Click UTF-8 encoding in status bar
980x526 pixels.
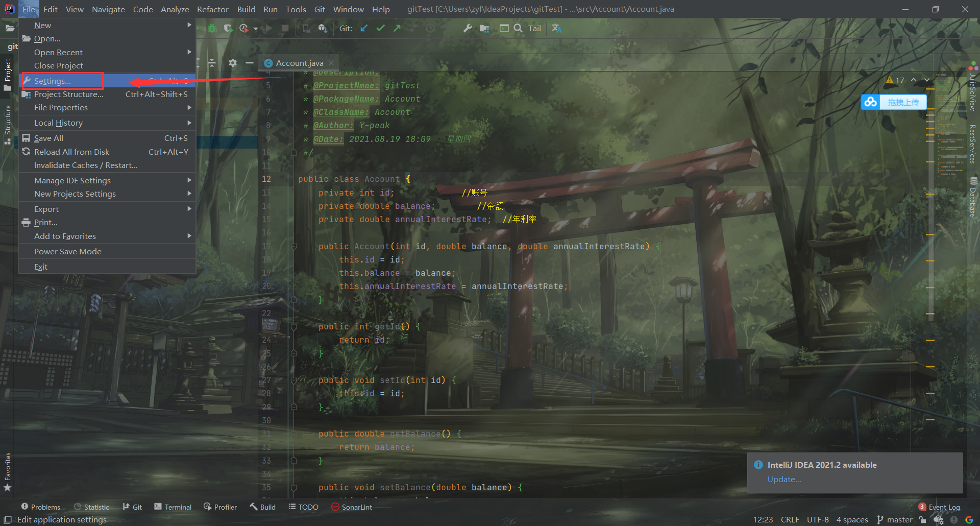(818, 520)
